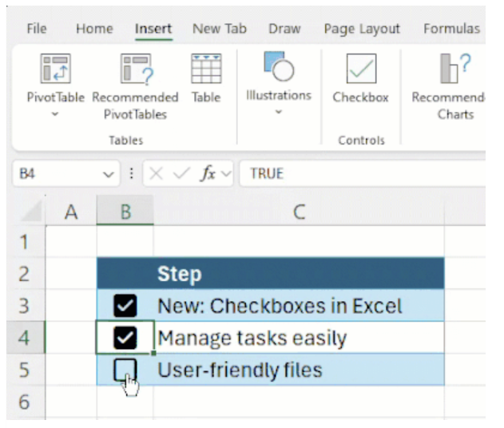This screenshot has width=504, height=428.
Task: Select column A header
Action: [x=71, y=212]
